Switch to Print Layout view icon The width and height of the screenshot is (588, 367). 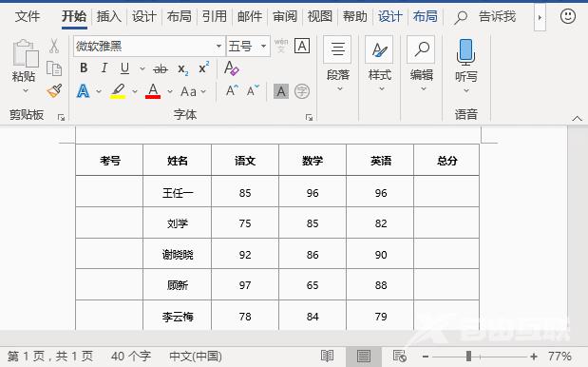364,356
